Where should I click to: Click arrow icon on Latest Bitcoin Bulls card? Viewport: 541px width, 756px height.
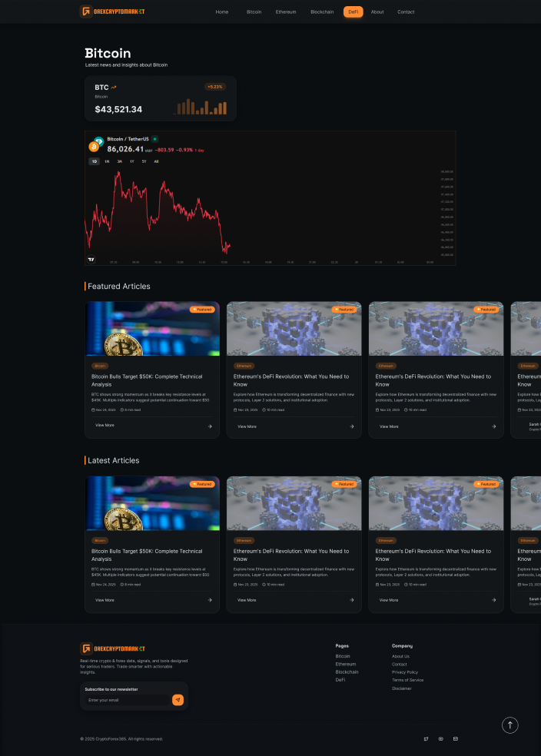210,600
